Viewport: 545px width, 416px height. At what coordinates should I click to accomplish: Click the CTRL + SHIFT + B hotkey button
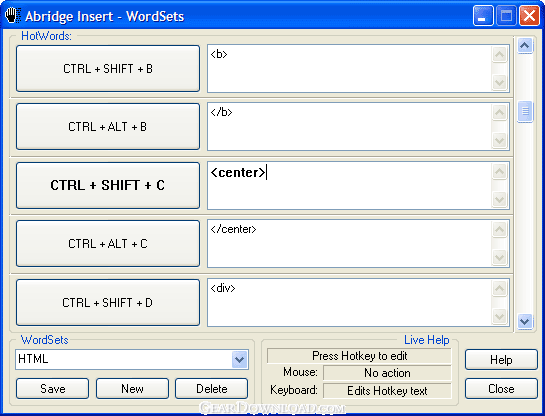pyautogui.click(x=108, y=68)
